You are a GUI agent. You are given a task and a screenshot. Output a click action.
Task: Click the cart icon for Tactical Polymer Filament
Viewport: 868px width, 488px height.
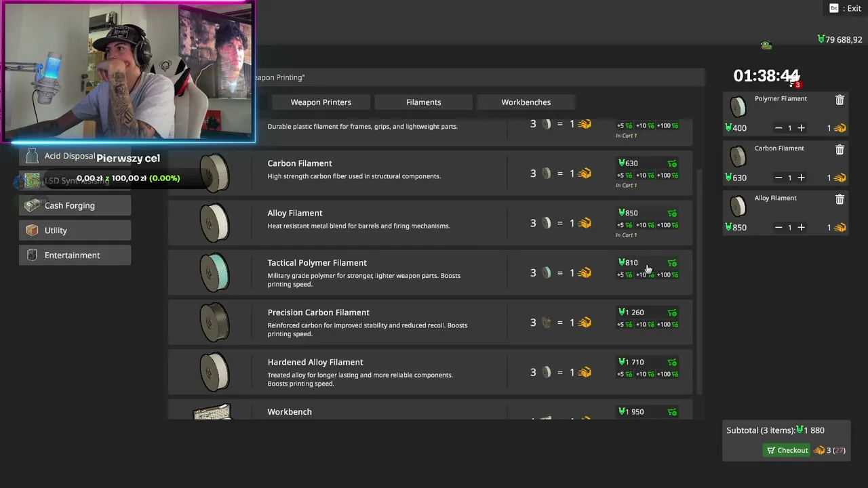tap(672, 263)
